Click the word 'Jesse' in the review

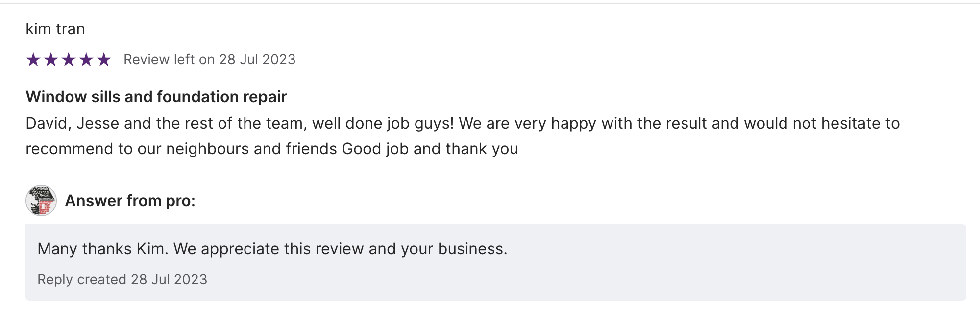[x=98, y=123]
